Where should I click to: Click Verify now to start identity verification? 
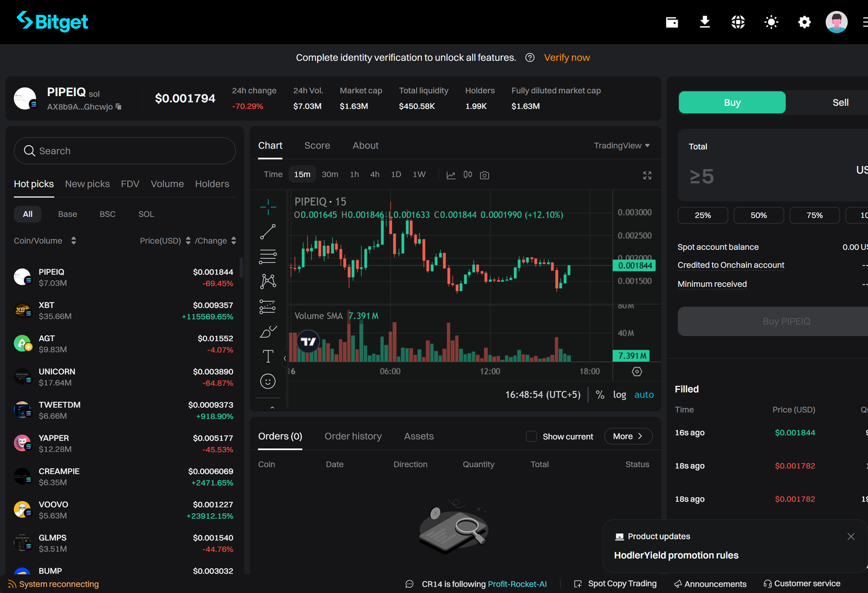(566, 58)
